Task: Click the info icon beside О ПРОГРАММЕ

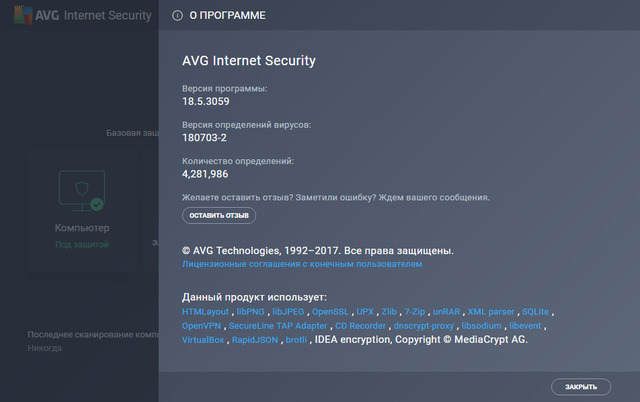Action: [177, 17]
